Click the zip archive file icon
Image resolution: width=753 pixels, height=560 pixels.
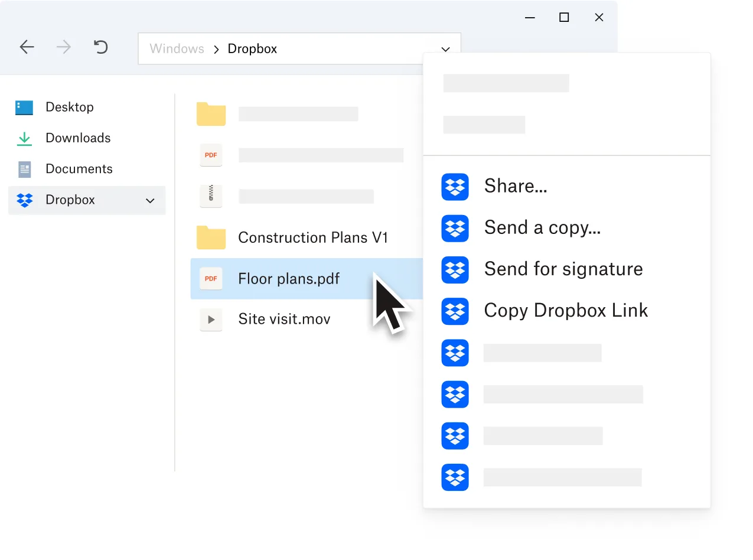point(211,196)
